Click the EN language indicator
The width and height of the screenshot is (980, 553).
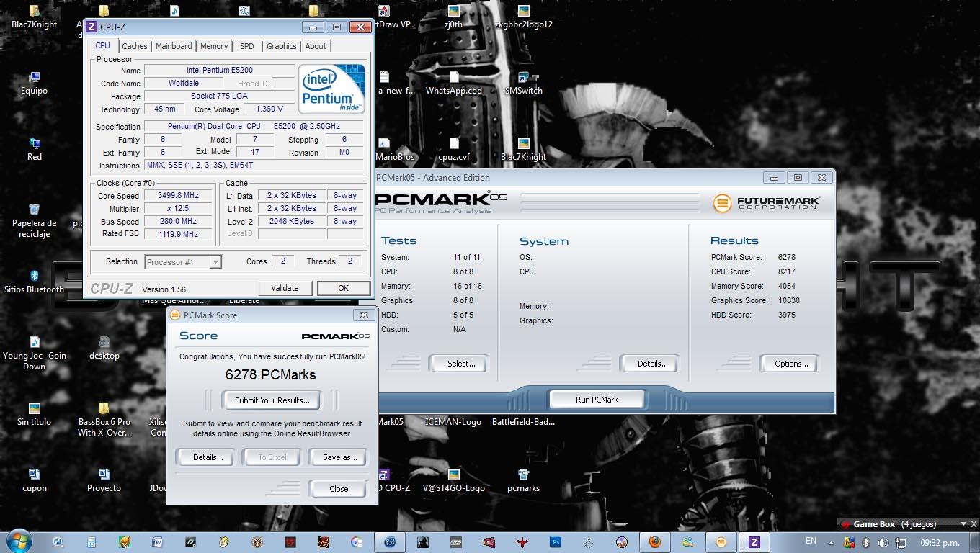(811, 541)
